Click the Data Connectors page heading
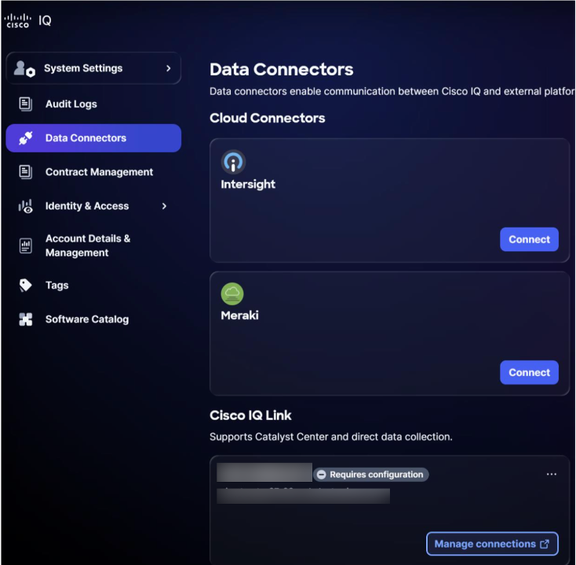The height and width of the screenshot is (565, 576). point(281,69)
